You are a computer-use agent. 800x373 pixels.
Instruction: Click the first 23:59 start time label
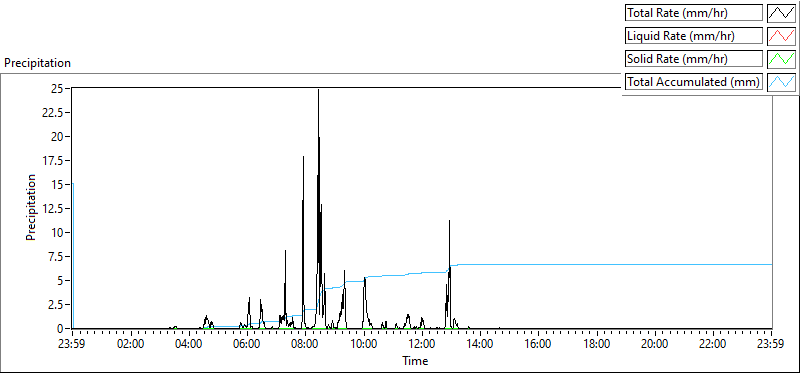point(72,343)
